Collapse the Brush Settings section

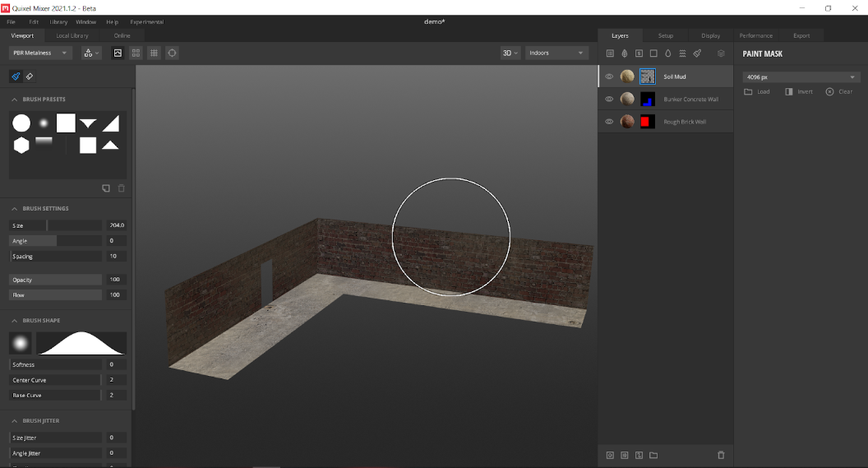tap(15, 209)
